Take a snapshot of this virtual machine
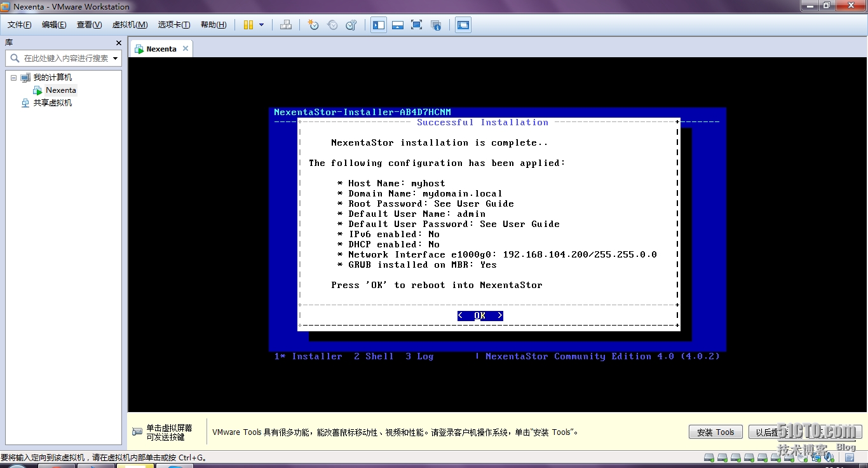The height and width of the screenshot is (468, 868). pyautogui.click(x=313, y=25)
